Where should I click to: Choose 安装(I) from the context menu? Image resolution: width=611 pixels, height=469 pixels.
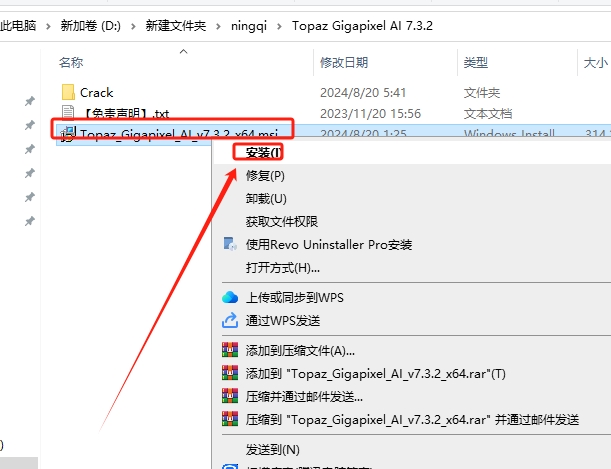pyautogui.click(x=263, y=152)
